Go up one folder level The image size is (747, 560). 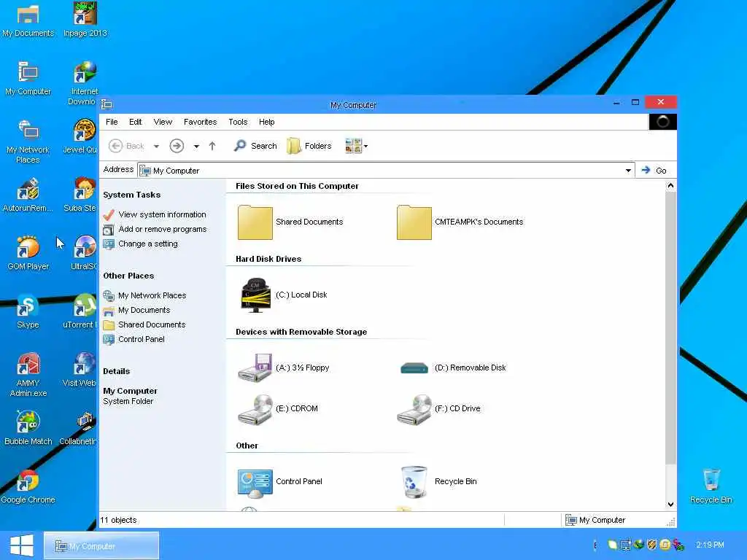point(212,146)
